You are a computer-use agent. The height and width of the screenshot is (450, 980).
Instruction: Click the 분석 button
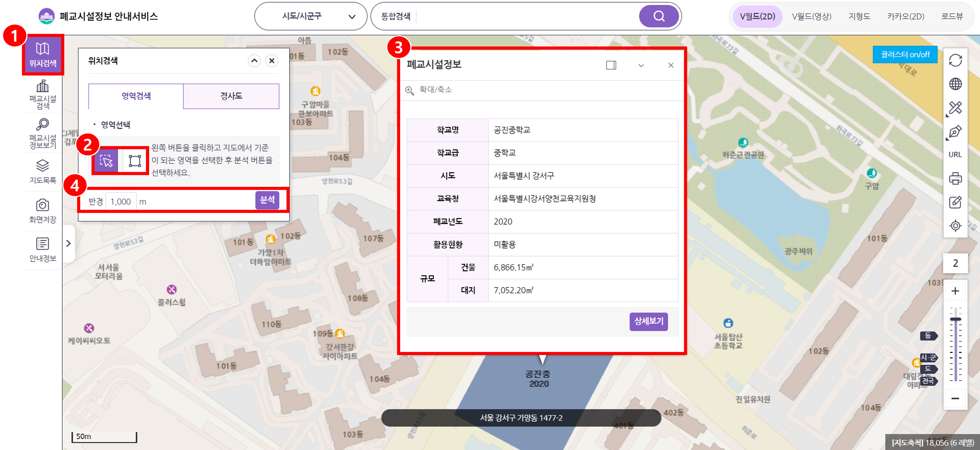tap(267, 200)
